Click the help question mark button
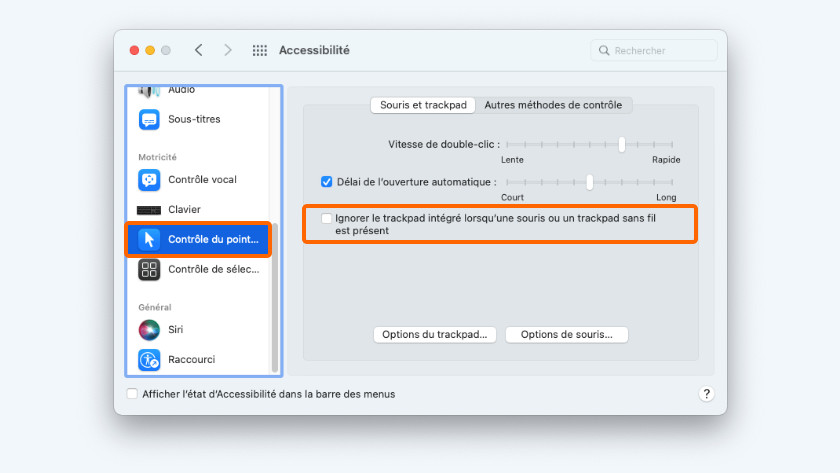The height and width of the screenshot is (473, 840). pos(707,394)
